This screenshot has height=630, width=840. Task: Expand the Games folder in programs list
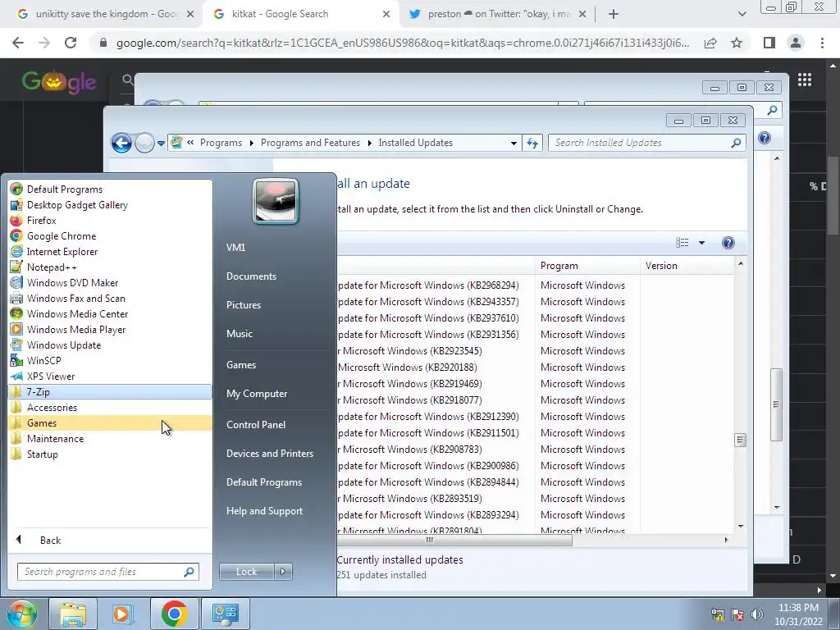pos(110,422)
